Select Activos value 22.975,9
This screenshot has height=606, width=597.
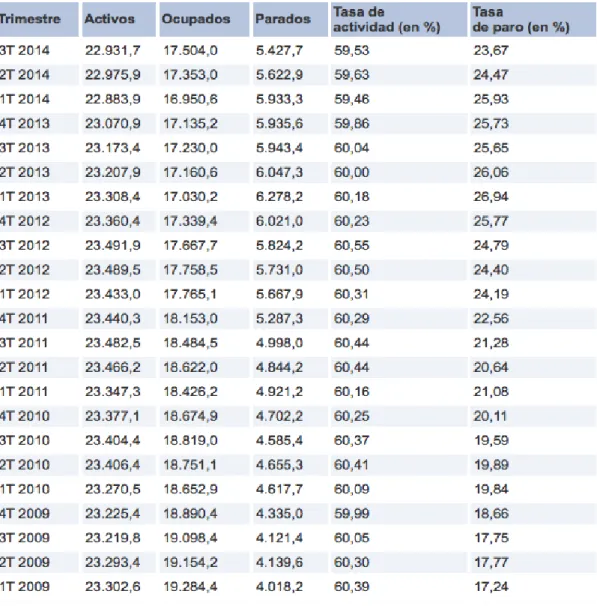[113, 75]
